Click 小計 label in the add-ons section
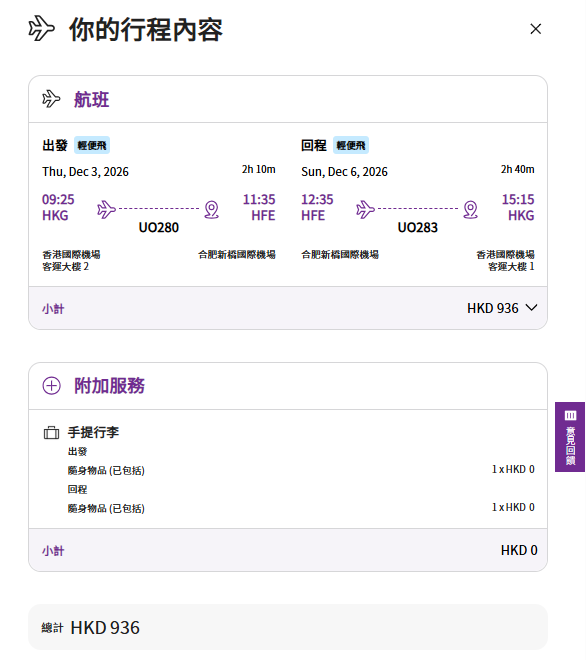The image size is (586, 660). 53,551
